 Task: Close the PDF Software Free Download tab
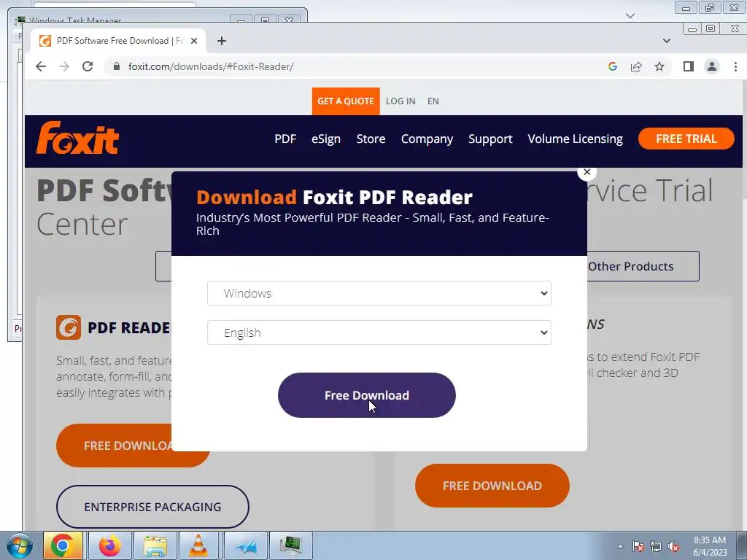point(194,41)
